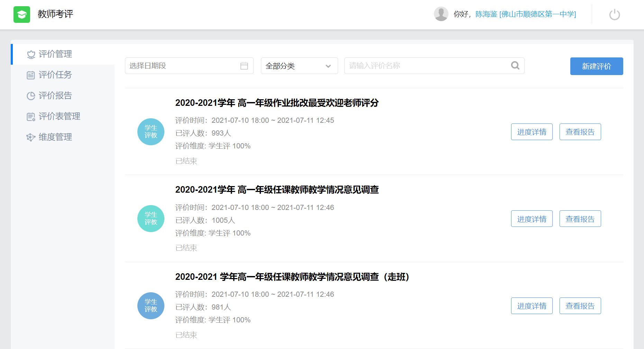
Task: Click the 学生评教 badge for 981人 evaluation
Action: [x=151, y=306]
